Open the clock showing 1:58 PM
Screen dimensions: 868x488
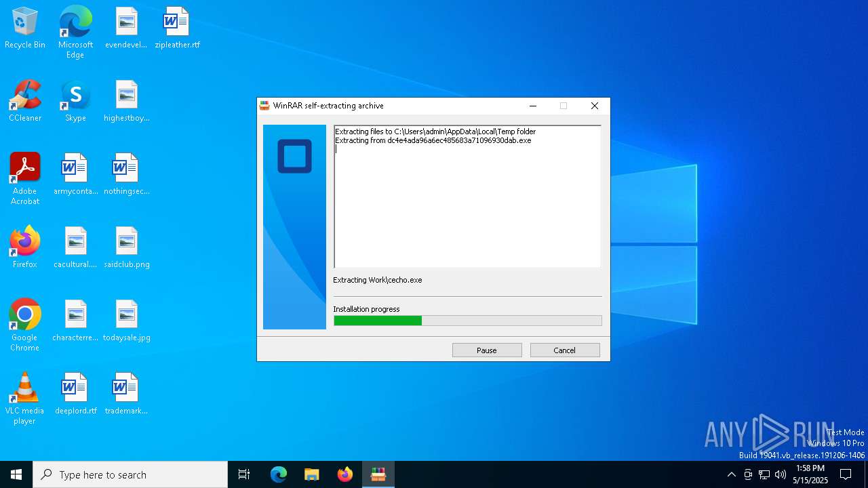point(810,474)
